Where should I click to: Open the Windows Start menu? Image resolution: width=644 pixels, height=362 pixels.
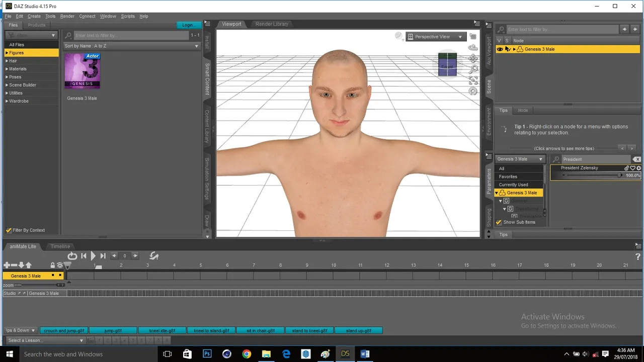pos(9,354)
